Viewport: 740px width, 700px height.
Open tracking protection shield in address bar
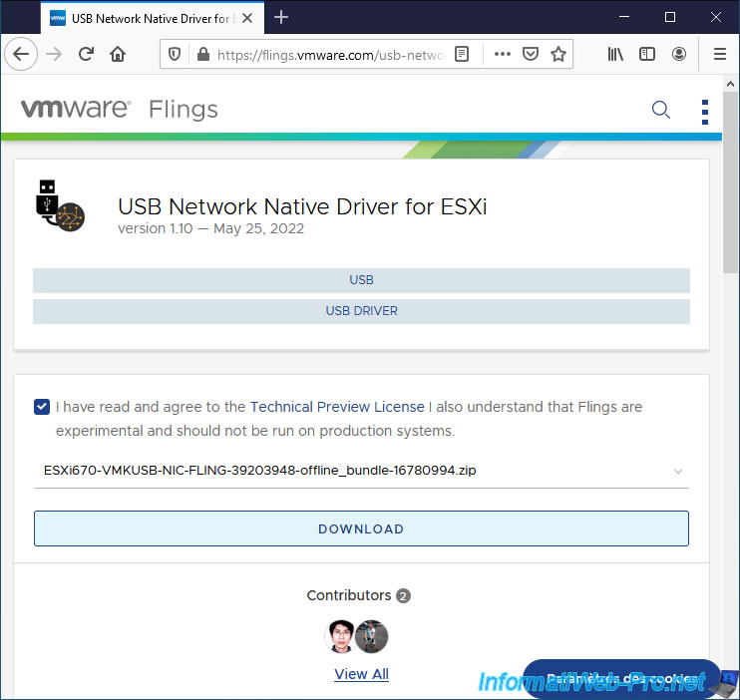(175, 54)
